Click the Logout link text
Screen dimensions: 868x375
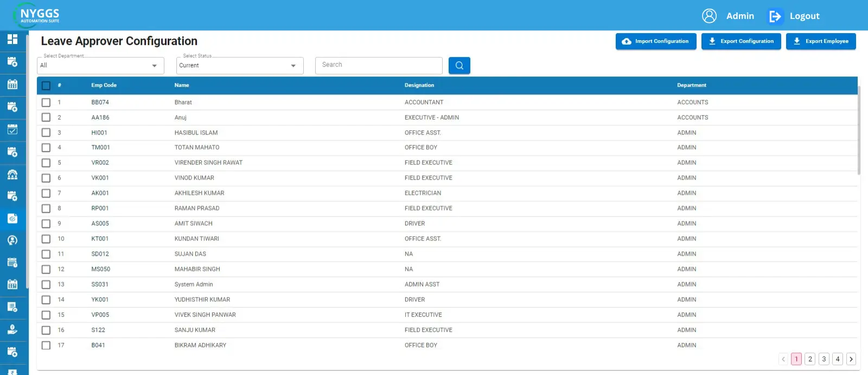(805, 16)
